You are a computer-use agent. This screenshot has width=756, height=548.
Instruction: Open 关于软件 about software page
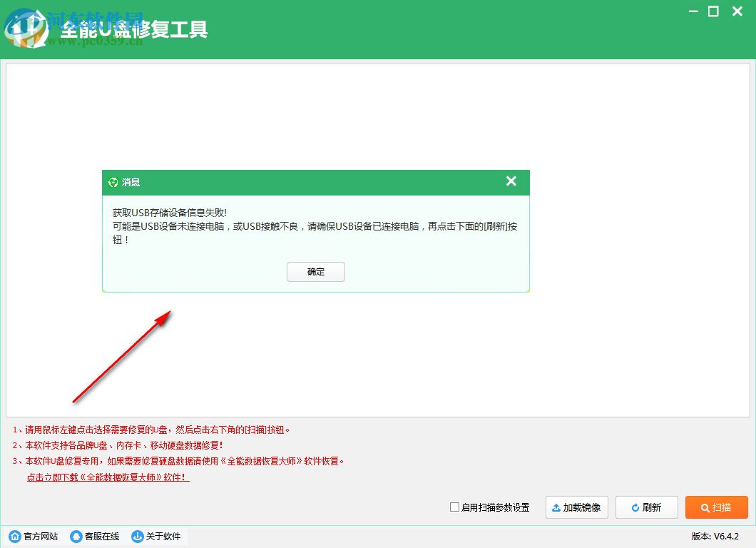click(x=162, y=536)
